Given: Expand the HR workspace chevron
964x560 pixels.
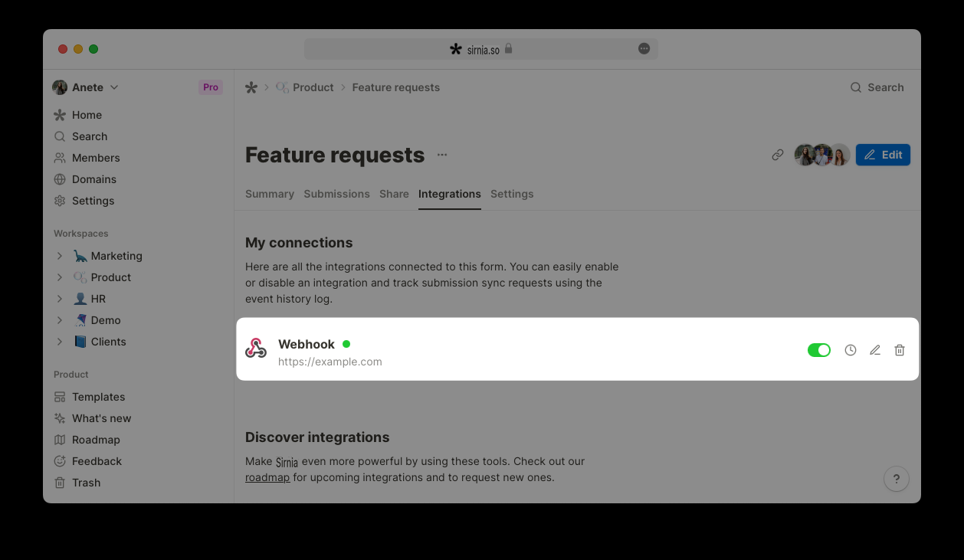Looking at the screenshot, I should click(60, 299).
